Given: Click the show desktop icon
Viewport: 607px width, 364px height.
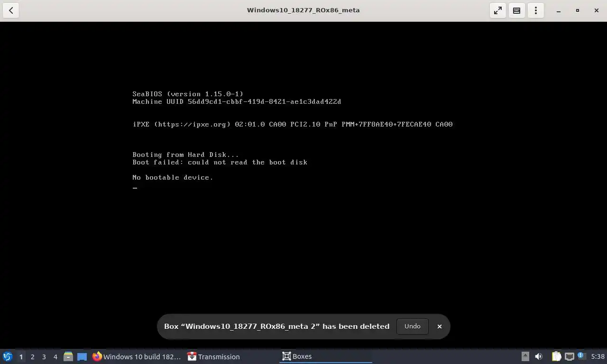Looking at the screenshot, I should tap(82, 356).
